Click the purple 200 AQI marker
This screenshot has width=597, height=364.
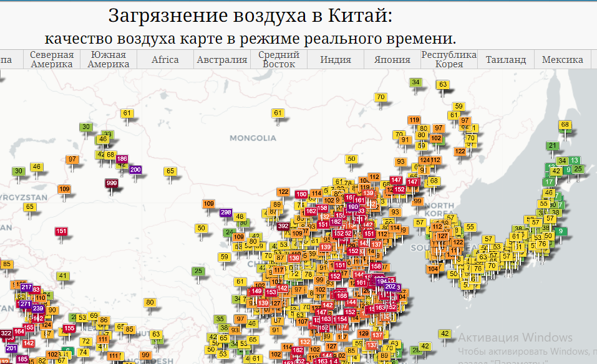(135, 170)
